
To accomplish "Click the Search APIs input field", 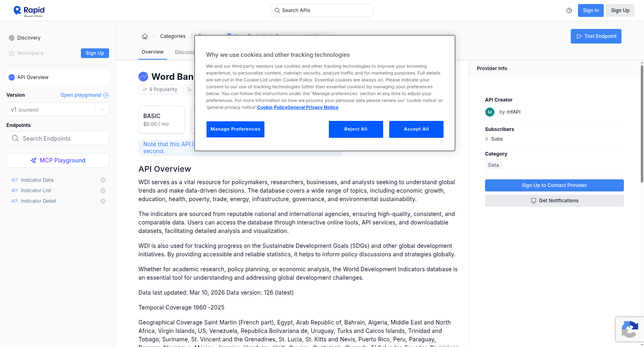I will (322, 10).
